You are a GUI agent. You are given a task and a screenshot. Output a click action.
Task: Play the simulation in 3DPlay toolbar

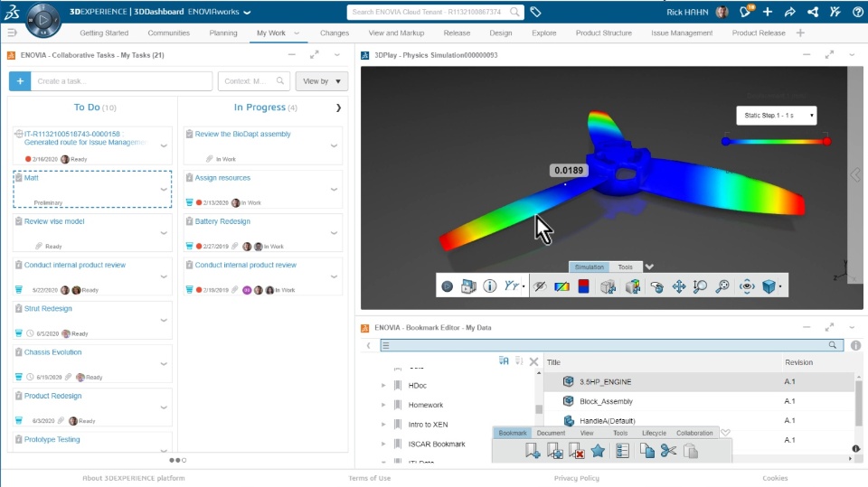[x=448, y=286]
